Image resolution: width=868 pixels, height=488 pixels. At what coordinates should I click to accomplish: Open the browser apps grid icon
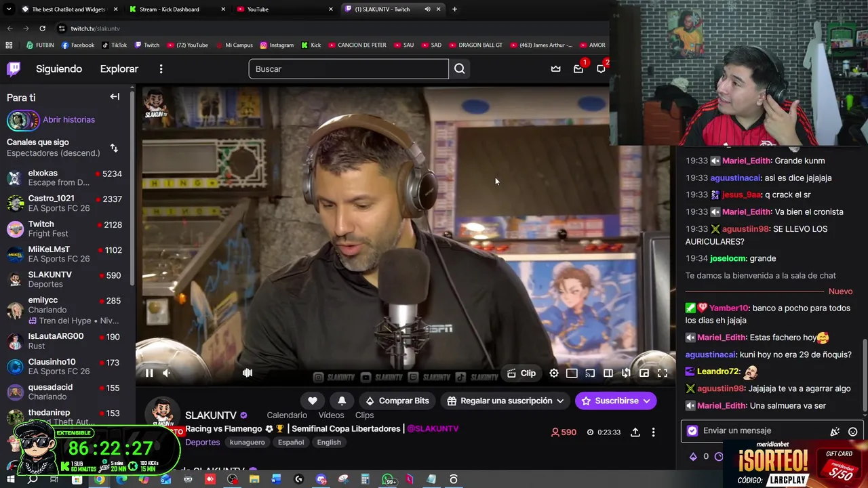point(9,45)
